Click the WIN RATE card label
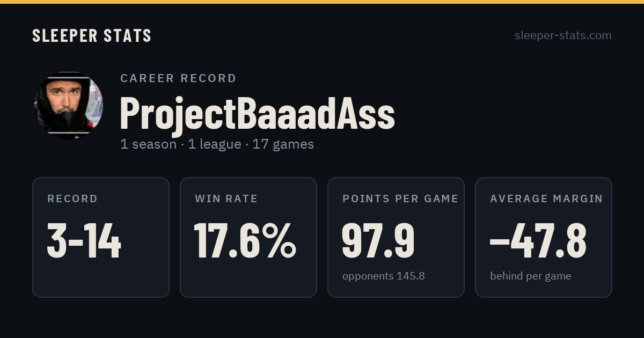The height and width of the screenshot is (338, 644). 226,199
